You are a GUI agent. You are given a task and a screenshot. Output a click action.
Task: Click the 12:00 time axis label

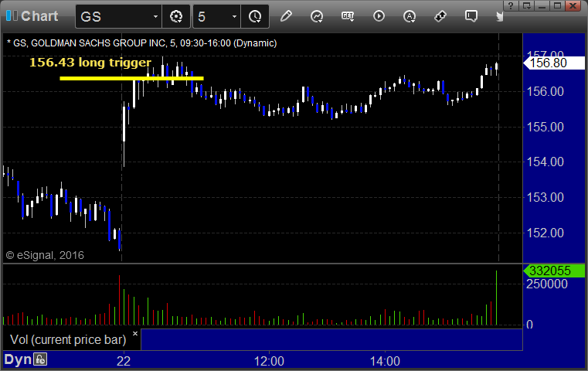[269, 361]
